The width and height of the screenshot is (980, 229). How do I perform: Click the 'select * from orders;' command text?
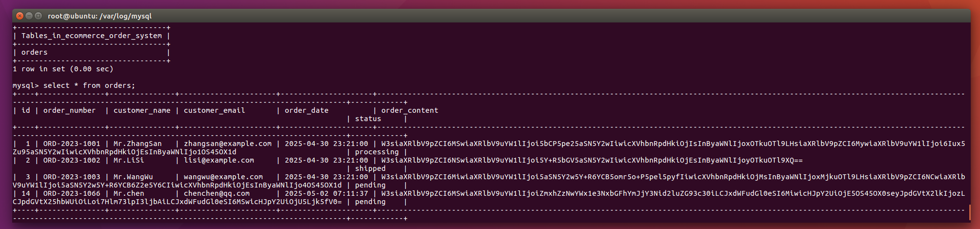89,85
